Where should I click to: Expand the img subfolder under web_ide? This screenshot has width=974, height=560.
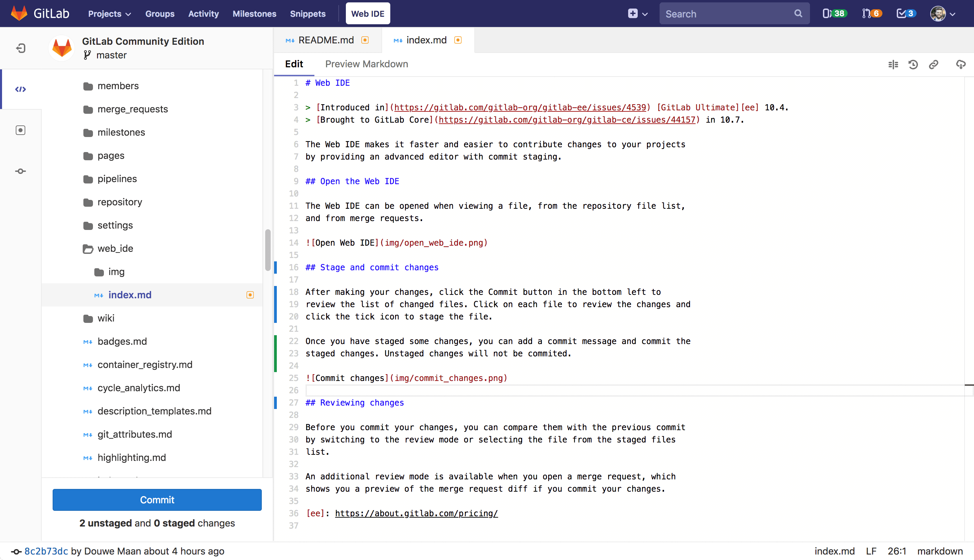pos(116,272)
